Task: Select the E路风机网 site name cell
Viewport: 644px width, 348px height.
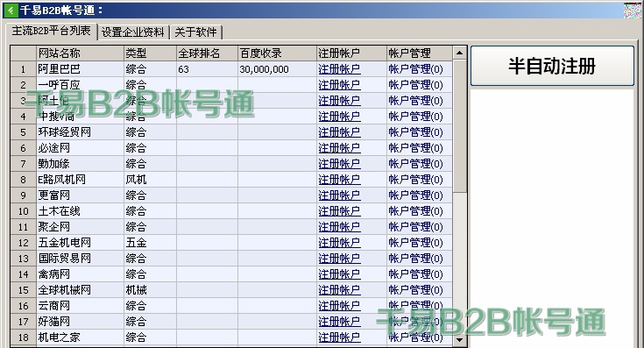Action: pos(80,180)
